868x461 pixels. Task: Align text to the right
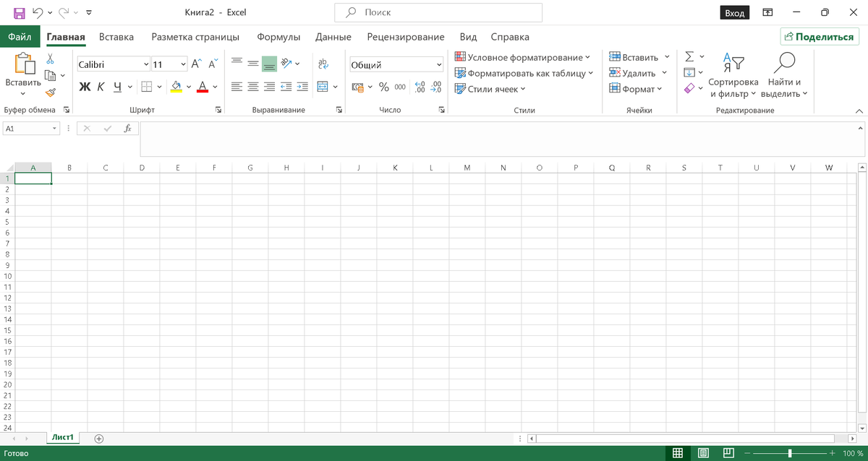(x=269, y=87)
